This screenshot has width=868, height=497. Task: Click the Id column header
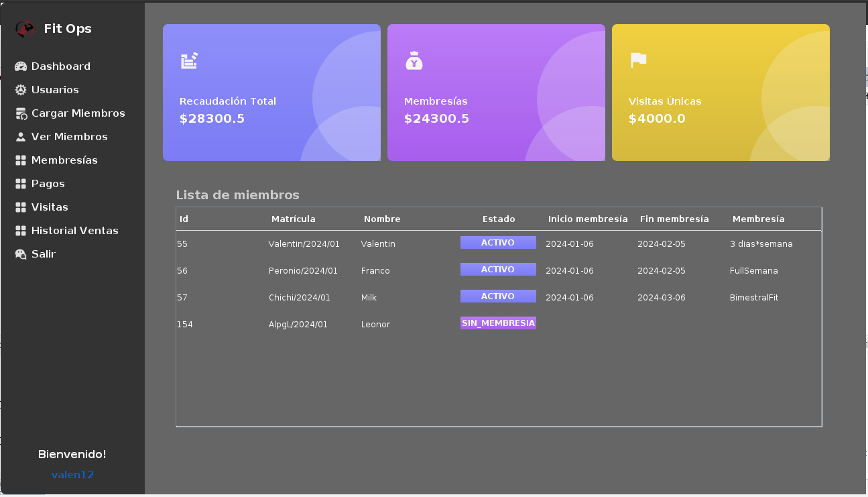point(184,219)
